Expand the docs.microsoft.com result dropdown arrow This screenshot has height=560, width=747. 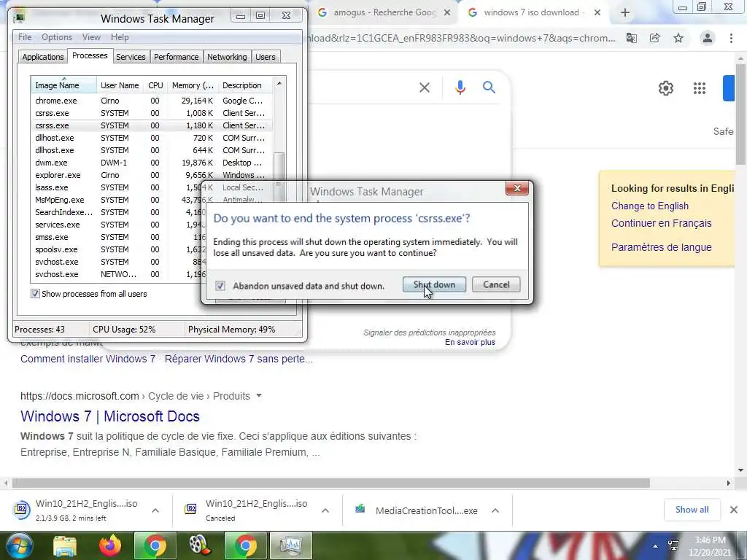[259, 395]
